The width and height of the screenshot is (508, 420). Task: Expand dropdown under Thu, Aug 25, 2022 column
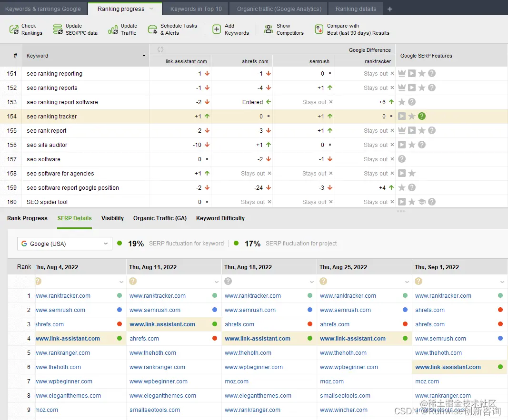point(407,282)
